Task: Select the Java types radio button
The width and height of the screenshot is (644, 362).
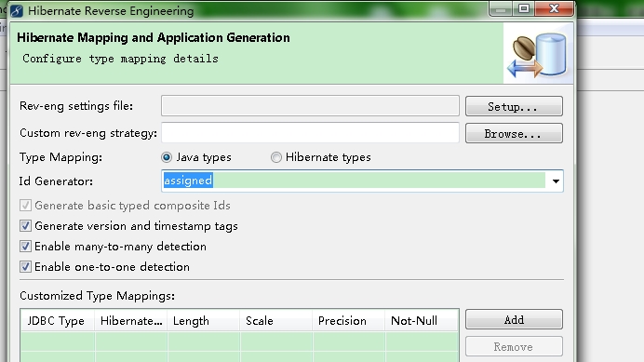Action: point(167,157)
